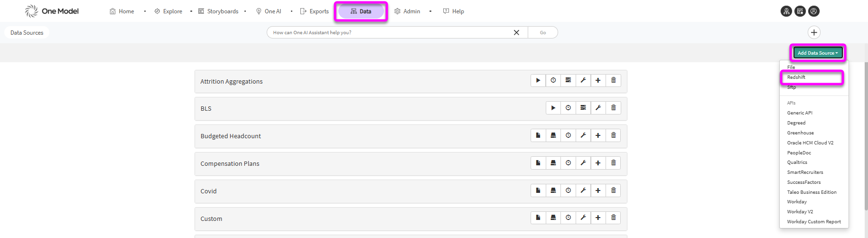
Task: Click the plus icon in Covid row
Action: click(598, 190)
